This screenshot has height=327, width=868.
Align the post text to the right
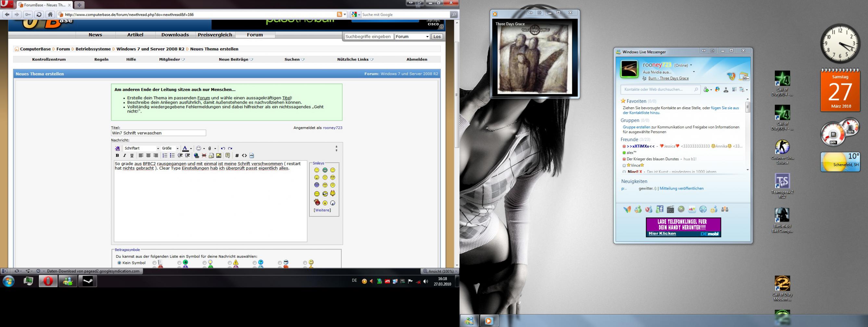(x=155, y=156)
